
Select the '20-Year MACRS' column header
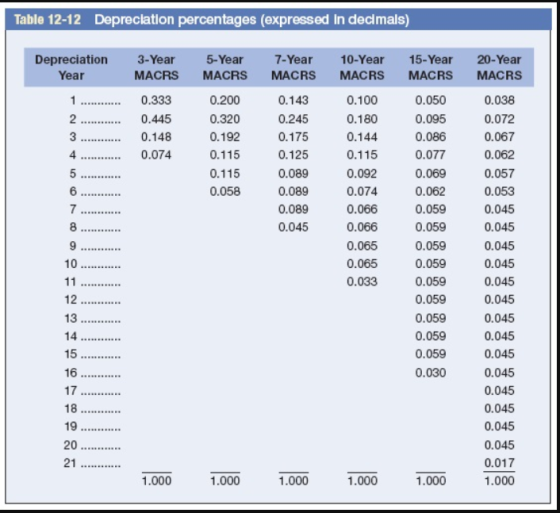[x=499, y=67]
